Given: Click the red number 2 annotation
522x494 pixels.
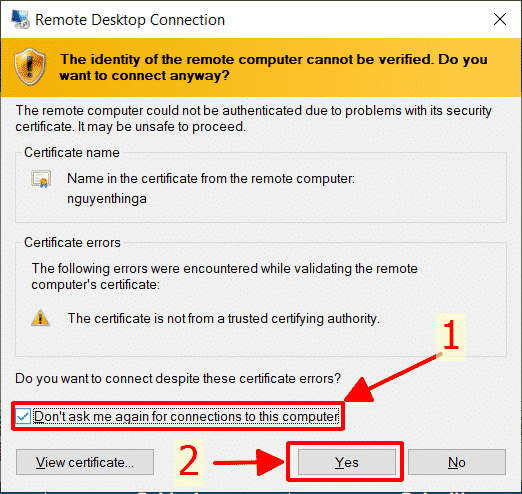Looking at the screenshot, I should click(189, 462).
